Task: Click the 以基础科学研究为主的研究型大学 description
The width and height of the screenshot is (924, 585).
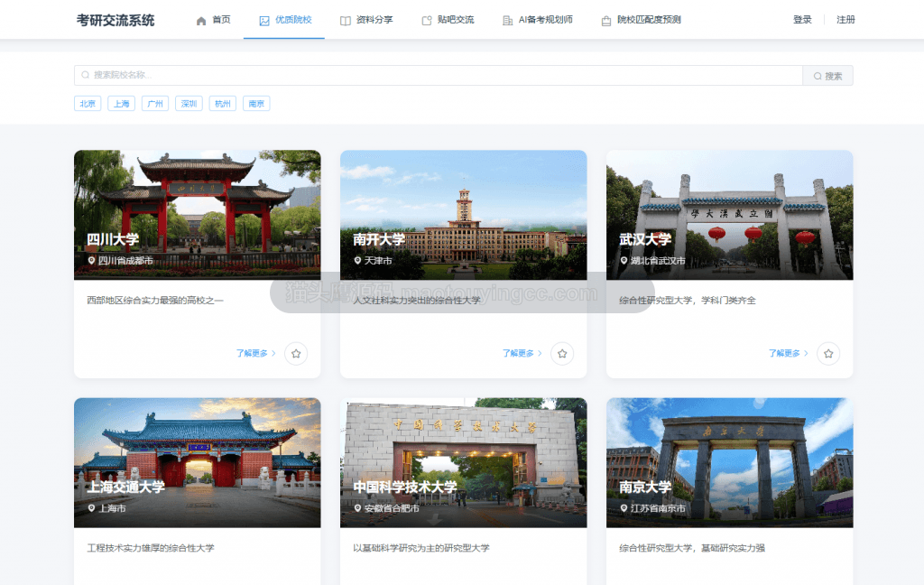Action: coord(421,548)
